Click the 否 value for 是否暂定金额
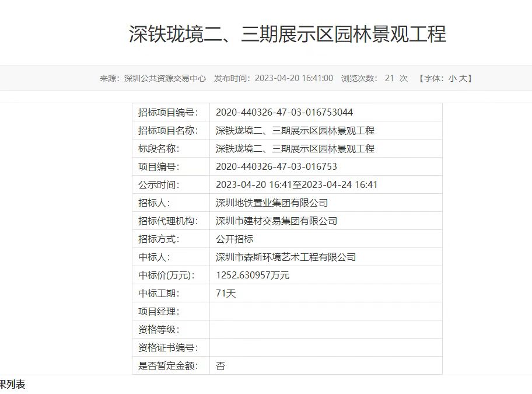Viewport: 532px width, 394px height. (220, 366)
